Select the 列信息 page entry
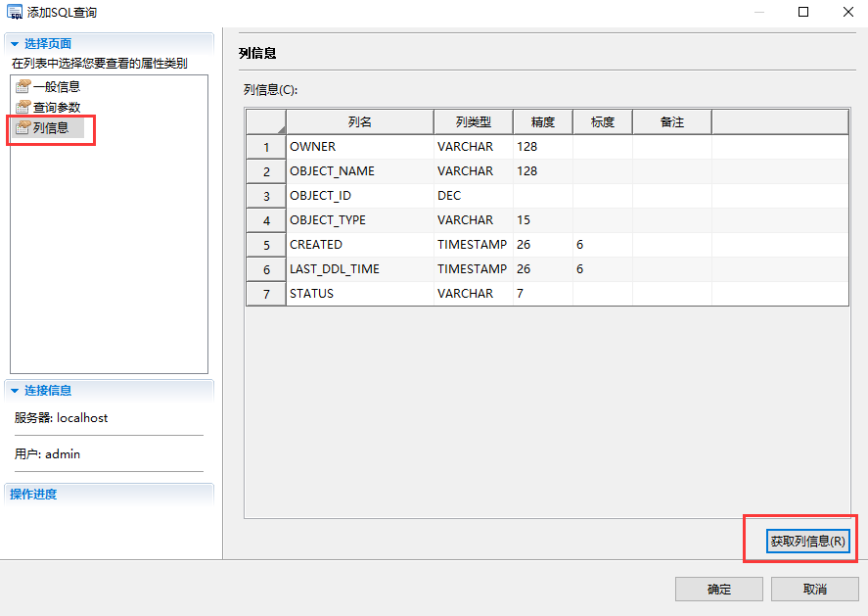868x616 pixels. pos(48,127)
